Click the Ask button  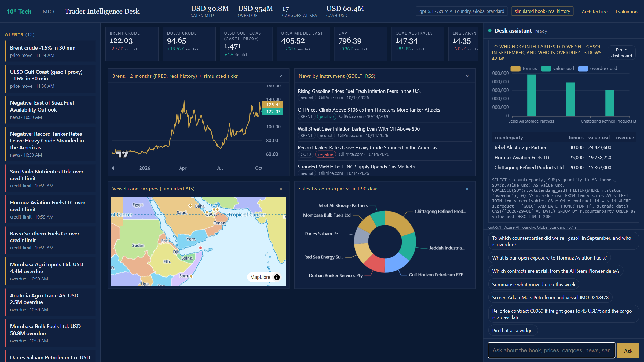pyautogui.click(x=628, y=351)
